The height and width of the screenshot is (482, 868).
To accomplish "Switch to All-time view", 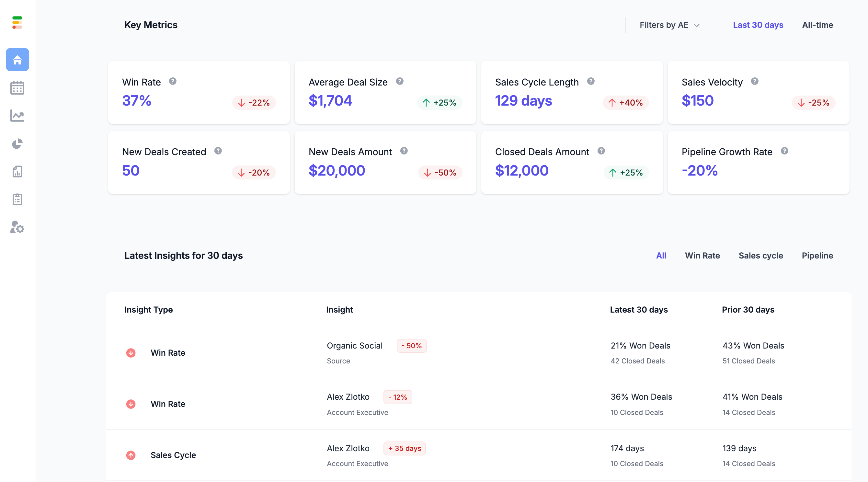I will [818, 24].
